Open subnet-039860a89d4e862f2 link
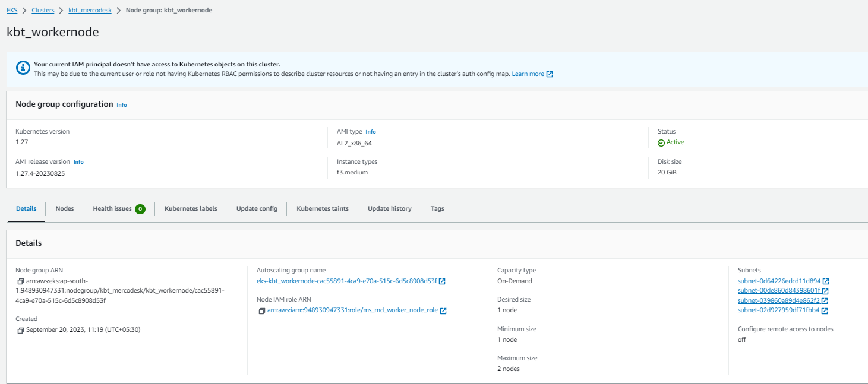This screenshot has height=384, width=868. click(x=779, y=301)
